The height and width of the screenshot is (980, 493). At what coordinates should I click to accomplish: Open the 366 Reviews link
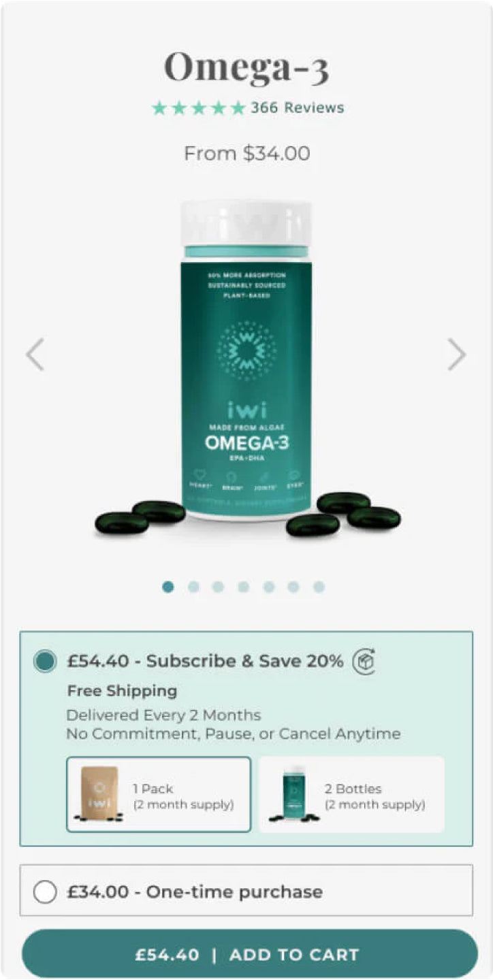[x=298, y=108]
